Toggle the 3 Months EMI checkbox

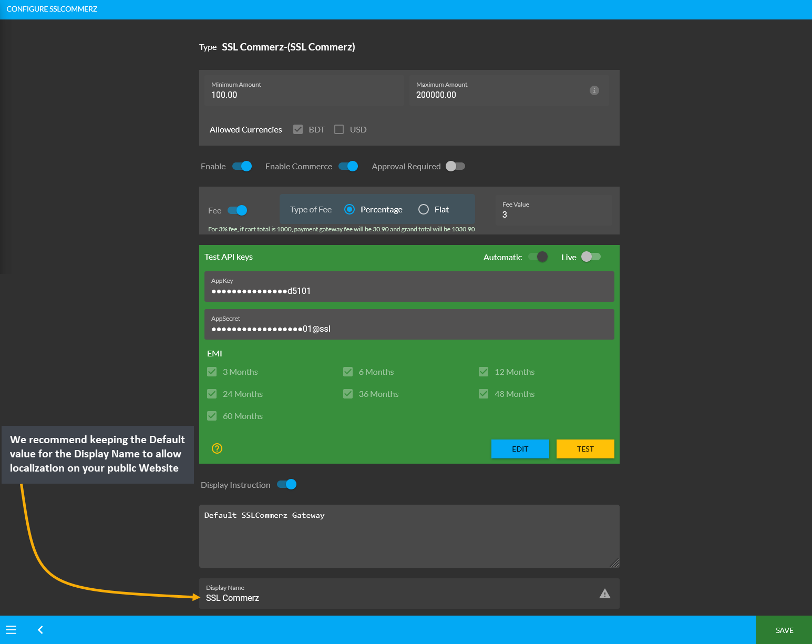(212, 372)
